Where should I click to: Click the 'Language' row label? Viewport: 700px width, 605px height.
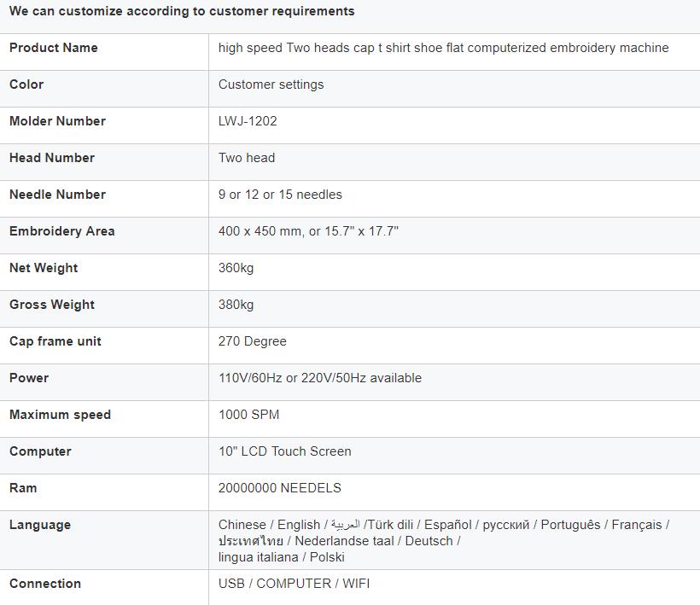pyautogui.click(x=40, y=525)
